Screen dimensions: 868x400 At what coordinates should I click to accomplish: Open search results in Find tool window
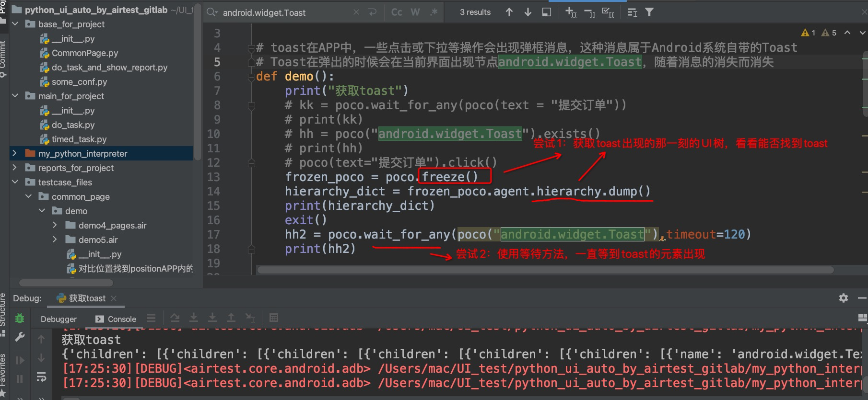632,12
